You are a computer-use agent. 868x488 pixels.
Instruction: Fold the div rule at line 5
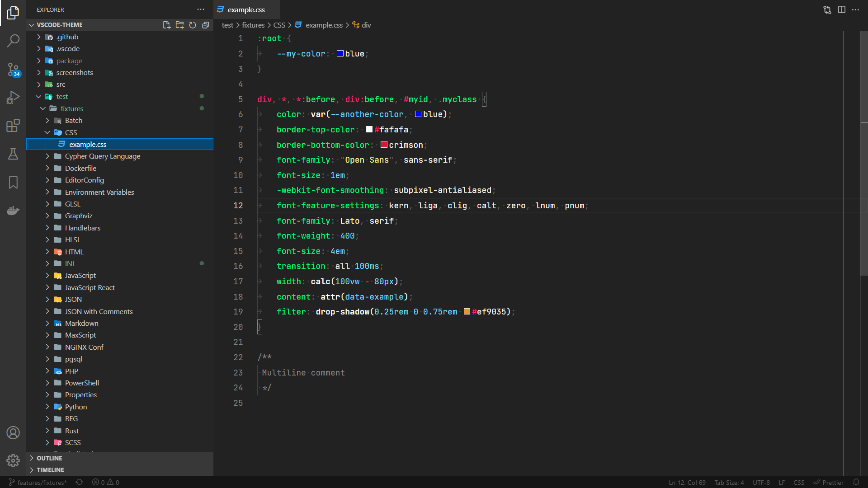[251, 99]
